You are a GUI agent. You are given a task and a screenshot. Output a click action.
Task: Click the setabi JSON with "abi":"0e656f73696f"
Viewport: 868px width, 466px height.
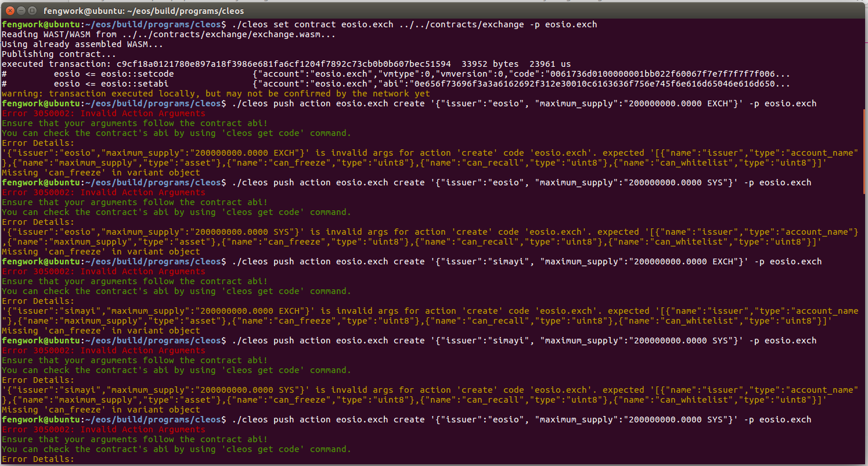pyautogui.click(x=521, y=84)
